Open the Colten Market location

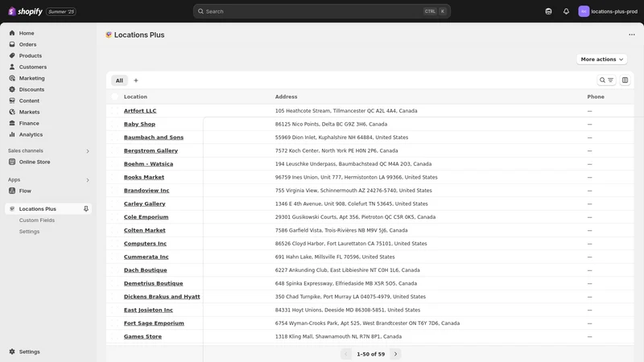[x=145, y=230]
